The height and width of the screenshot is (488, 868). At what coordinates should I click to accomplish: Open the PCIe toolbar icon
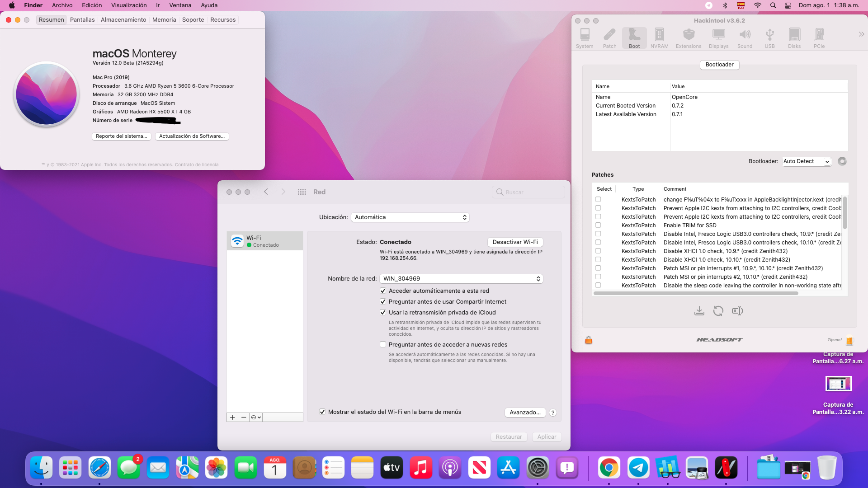pos(819,38)
